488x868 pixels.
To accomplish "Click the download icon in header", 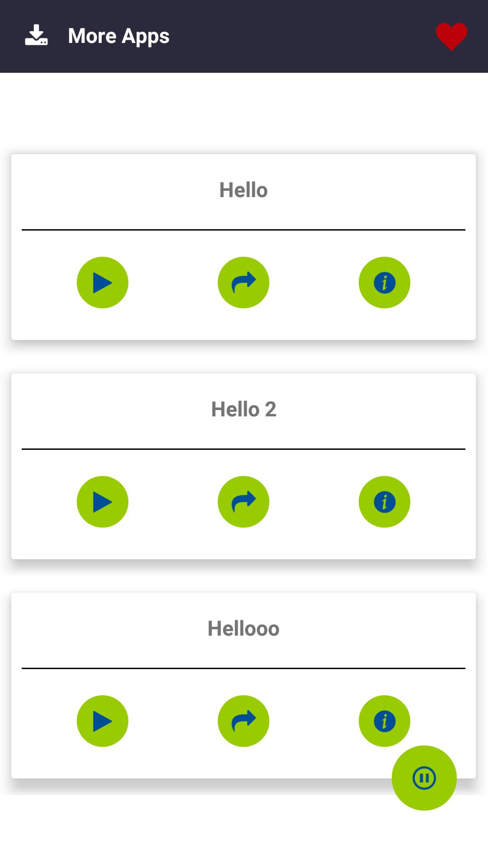I will pos(36,36).
